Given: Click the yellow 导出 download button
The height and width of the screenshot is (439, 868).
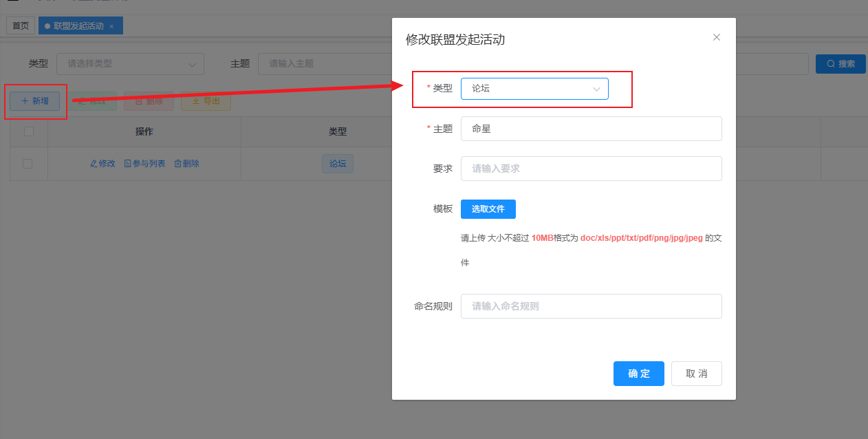Looking at the screenshot, I should [x=206, y=101].
